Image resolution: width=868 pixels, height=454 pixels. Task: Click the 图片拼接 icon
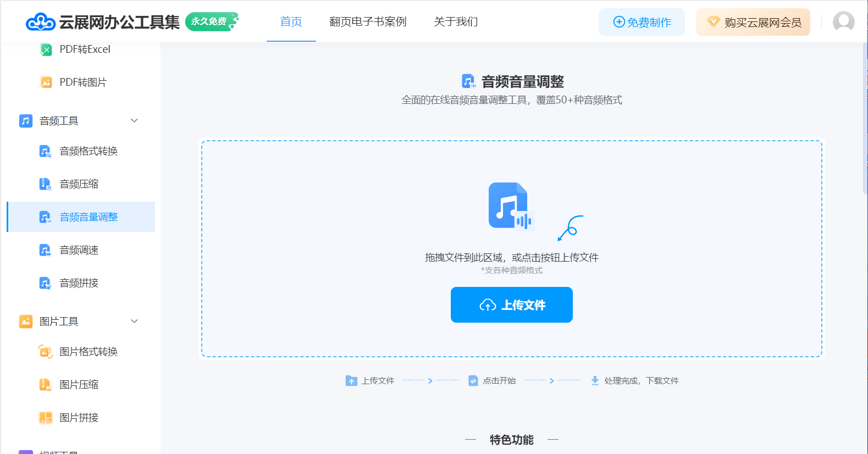46,418
